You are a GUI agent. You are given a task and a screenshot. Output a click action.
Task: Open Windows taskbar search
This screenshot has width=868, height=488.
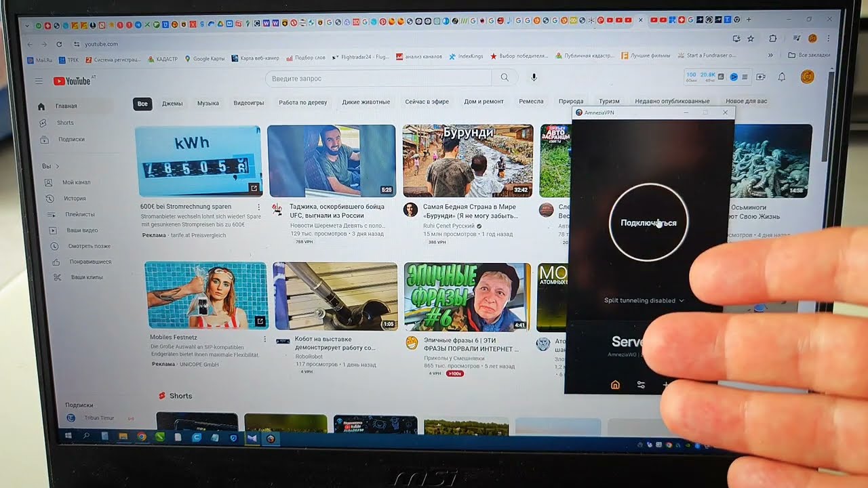tap(87, 437)
